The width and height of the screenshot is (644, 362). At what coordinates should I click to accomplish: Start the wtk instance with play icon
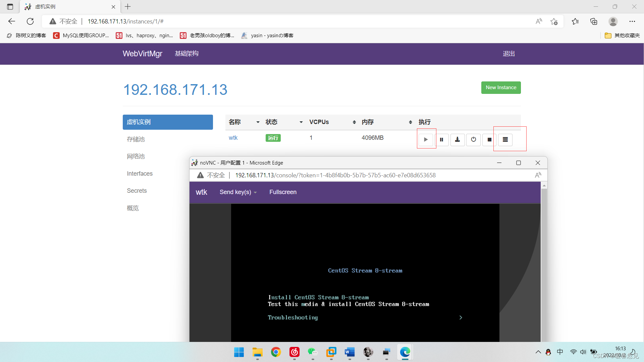pyautogui.click(x=426, y=139)
